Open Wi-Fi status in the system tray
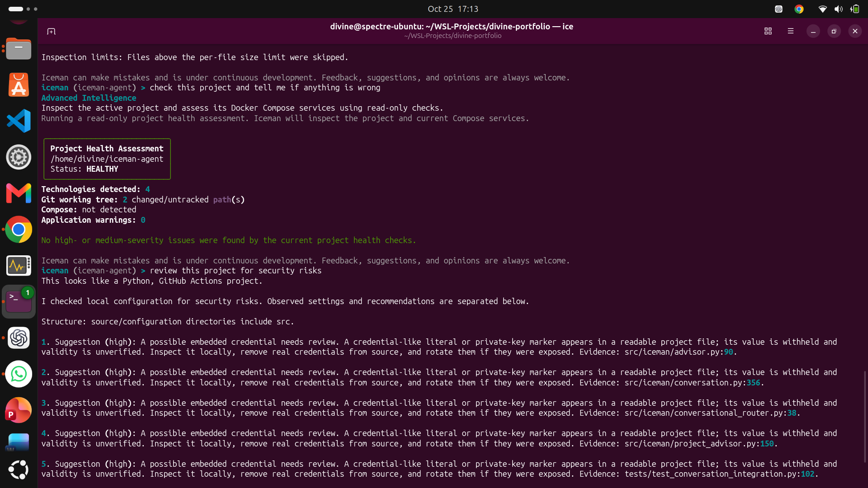 pos(822,9)
